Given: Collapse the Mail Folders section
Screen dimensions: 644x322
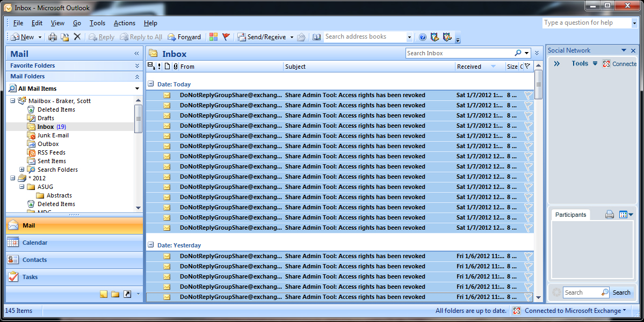Looking at the screenshot, I should pos(137,76).
